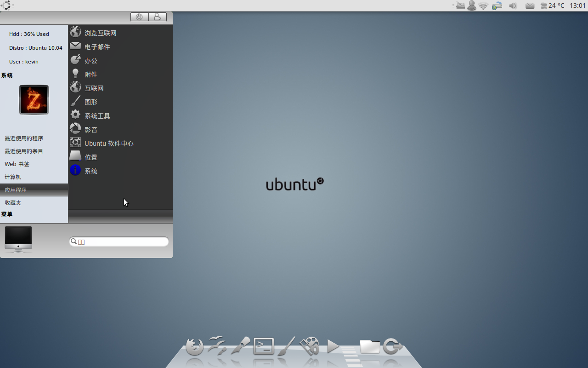The height and width of the screenshot is (368, 588).
Task: Open the keyboard input method indicator
Action: (x=497, y=6)
